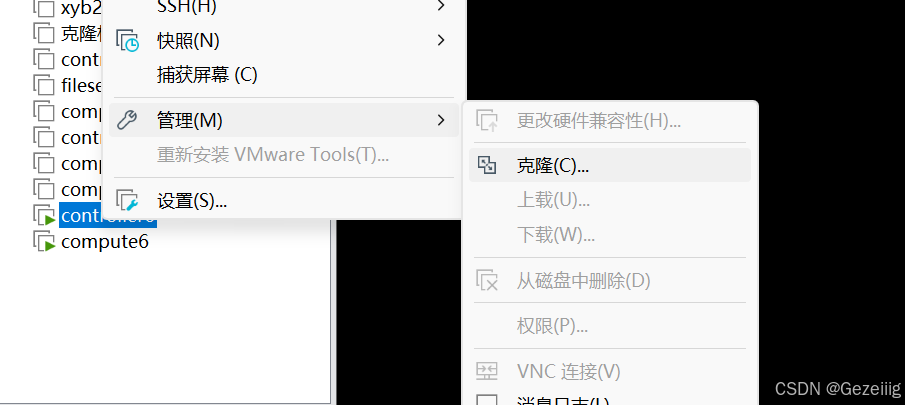
Task: Select compute6 in the VM list
Action: (105, 241)
